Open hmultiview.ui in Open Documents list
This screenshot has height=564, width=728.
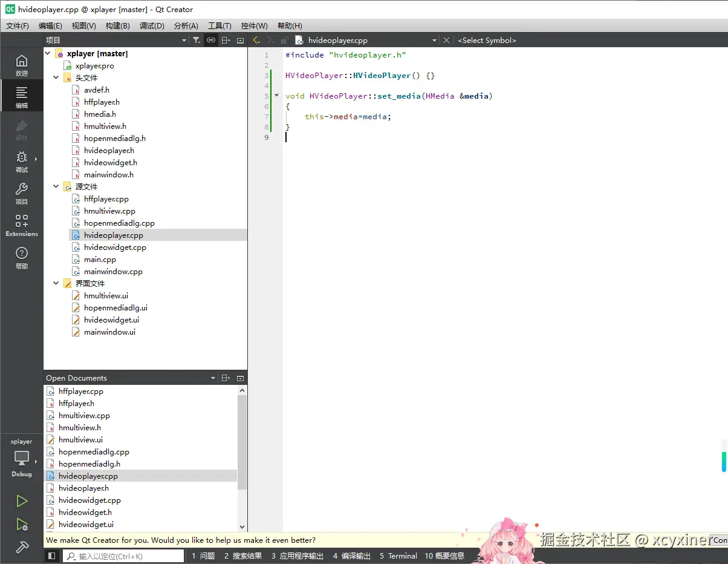point(80,439)
